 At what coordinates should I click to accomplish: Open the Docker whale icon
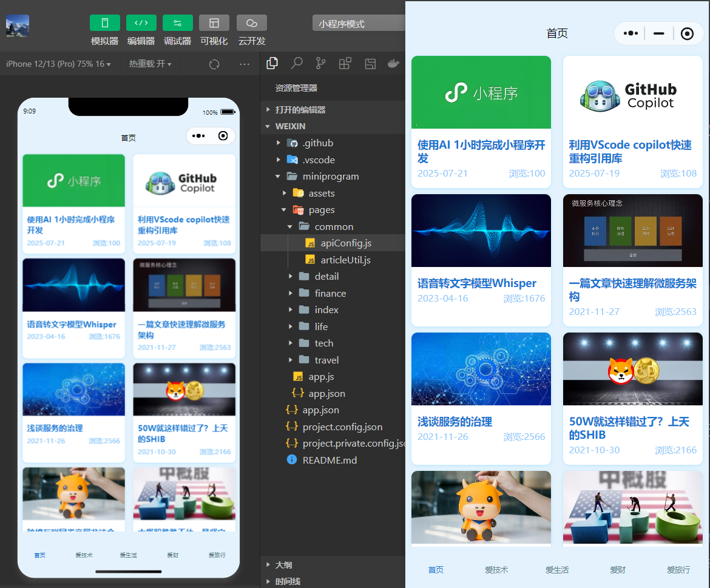[393, 63]
